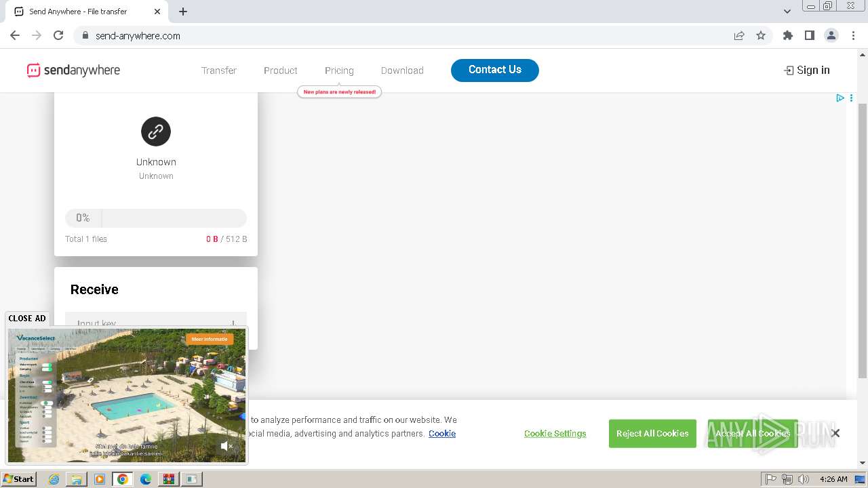The height and width of the screenshot is (488, 868).
Task: Click the 'New plans are newly released!' badge
Action: coord(339,91)
